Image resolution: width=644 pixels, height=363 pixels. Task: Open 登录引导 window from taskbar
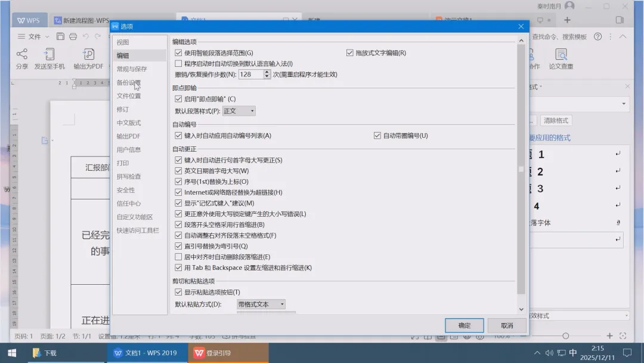tap(228, 353)
